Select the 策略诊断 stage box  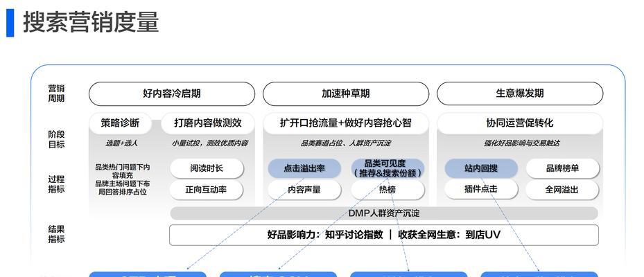(120, 123)
